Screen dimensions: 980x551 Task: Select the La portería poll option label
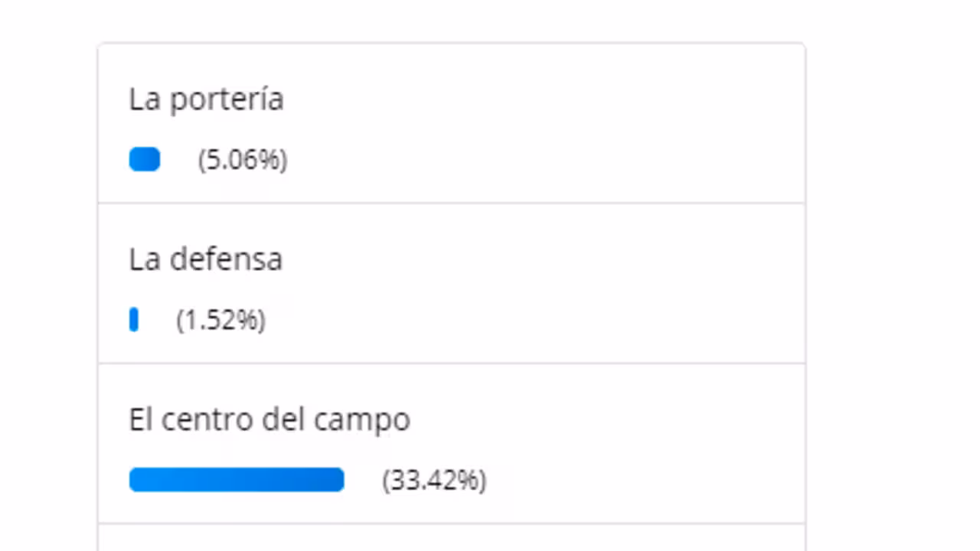(x=206, y=99)
